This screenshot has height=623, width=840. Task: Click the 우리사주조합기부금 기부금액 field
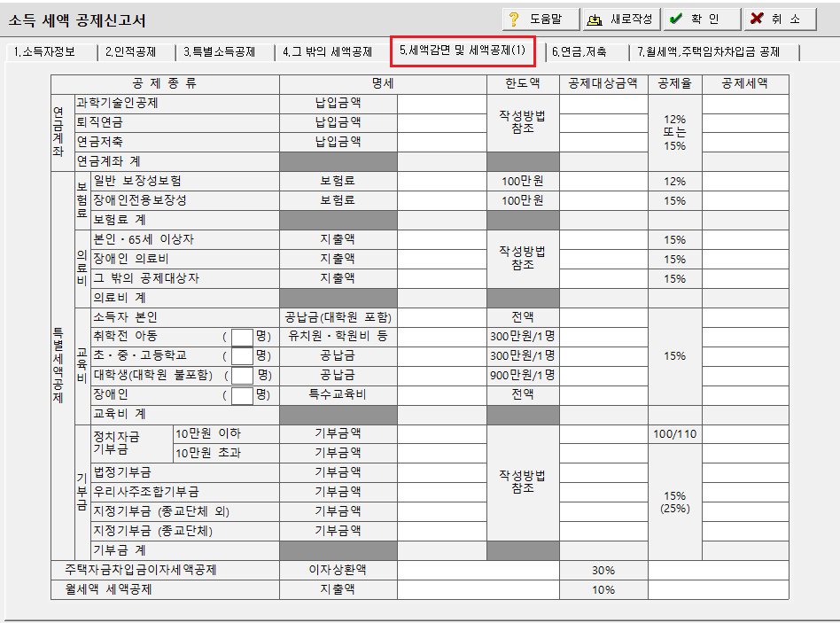(x=442, y=493)
